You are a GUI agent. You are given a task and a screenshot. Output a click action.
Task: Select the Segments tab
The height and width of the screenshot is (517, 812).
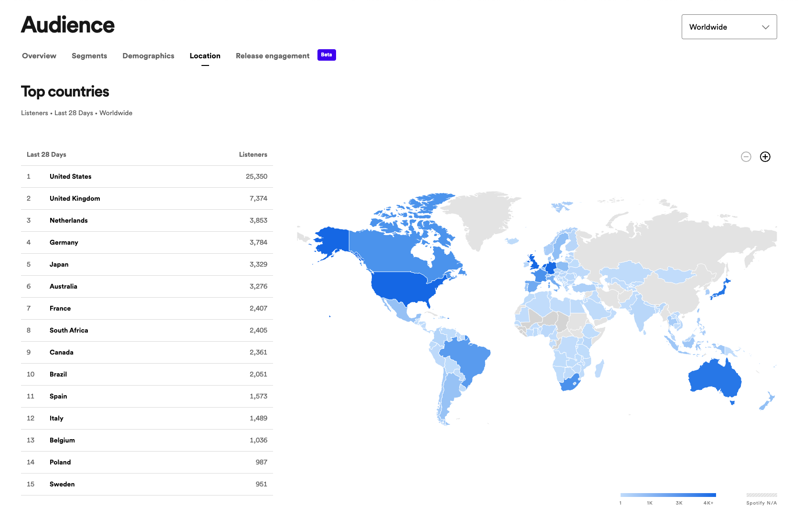(x=89, y=56)
